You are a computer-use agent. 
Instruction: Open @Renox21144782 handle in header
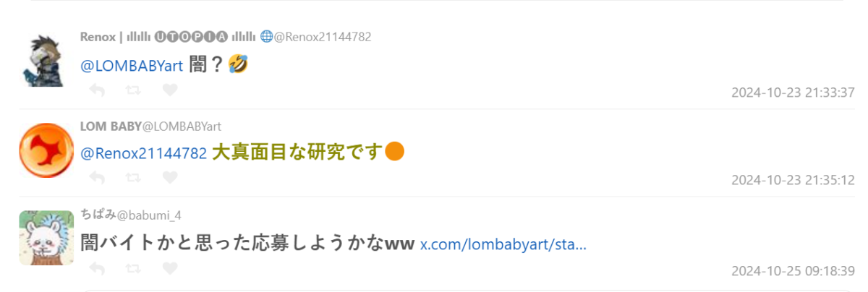pyautogui.click(x=322, y=37)
